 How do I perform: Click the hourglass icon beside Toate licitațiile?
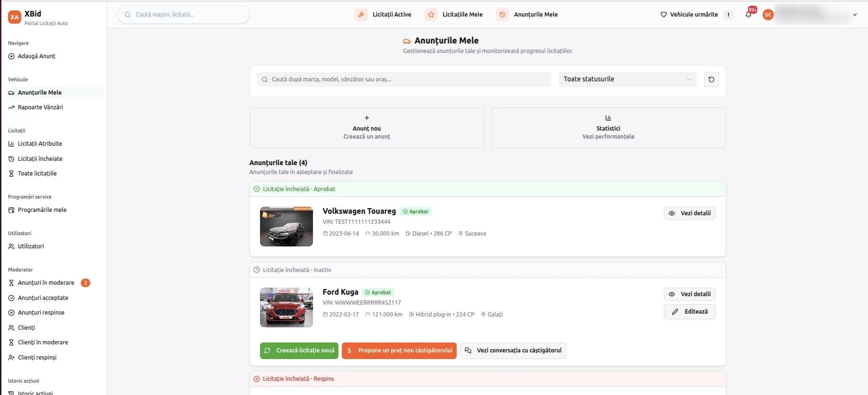(x=11, y=174)
